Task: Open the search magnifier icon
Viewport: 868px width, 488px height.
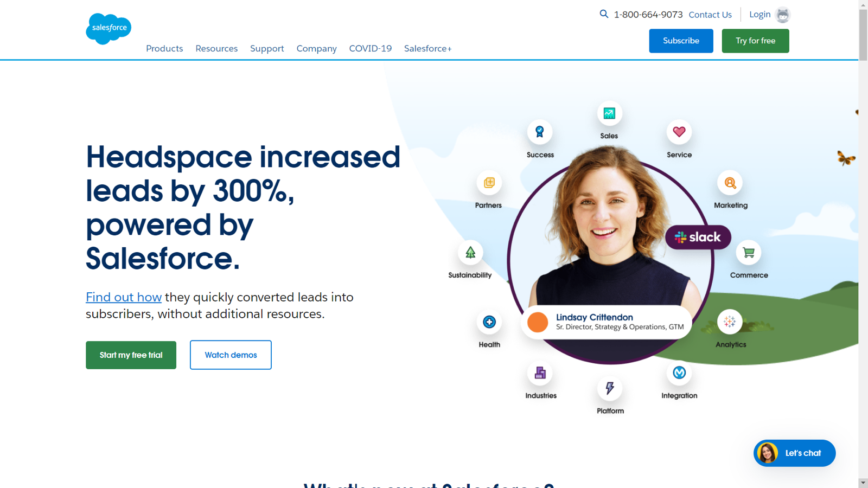Action: point(603,14)
